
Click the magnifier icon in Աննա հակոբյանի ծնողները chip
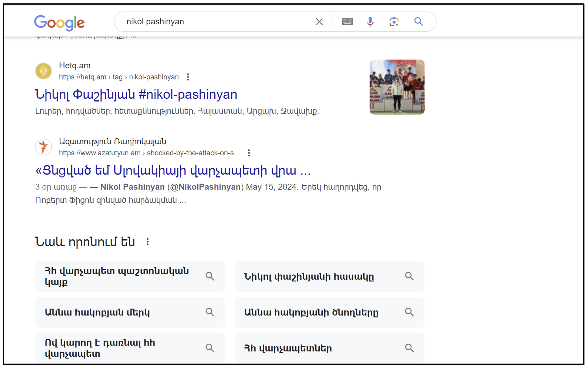pos(409,312)
